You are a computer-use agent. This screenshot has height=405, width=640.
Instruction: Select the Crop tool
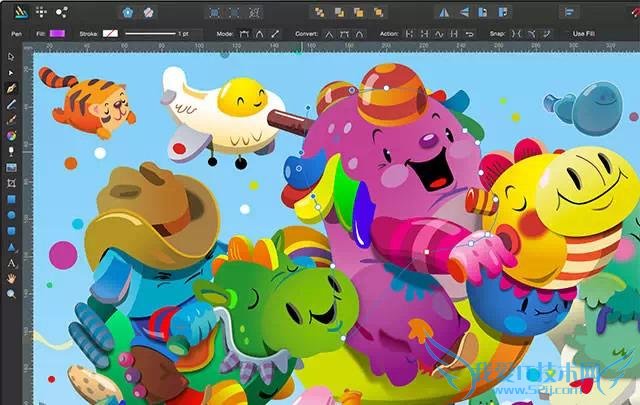[11, 183]
